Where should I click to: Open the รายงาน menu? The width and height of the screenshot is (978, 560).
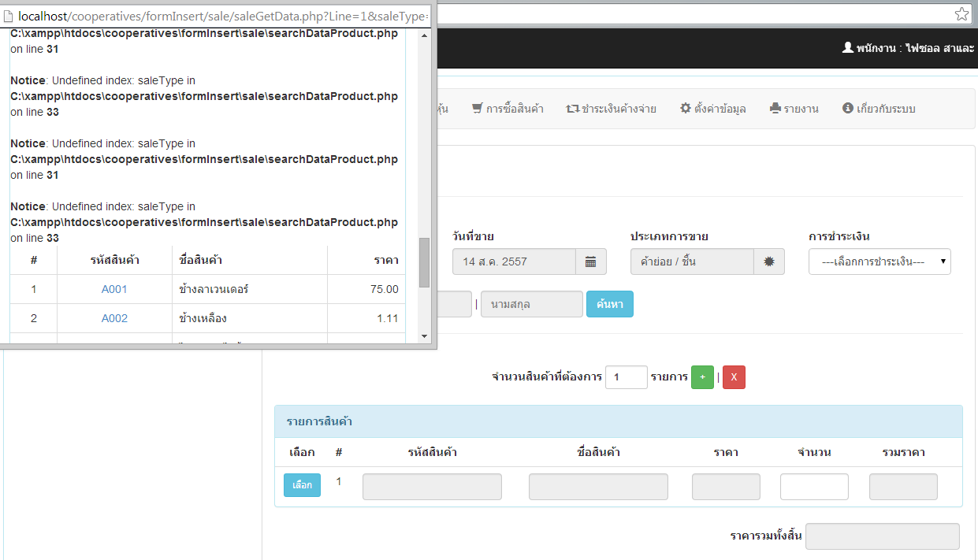[794, 109]
